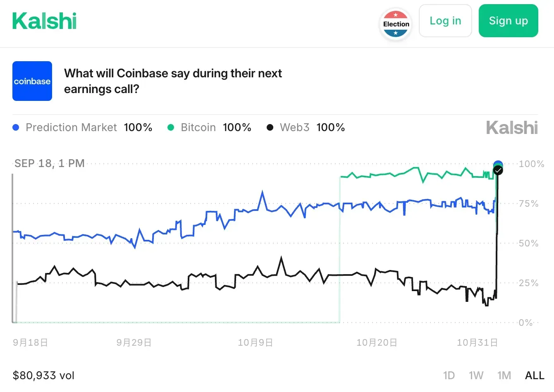Viewport: 554px width, 392px height.
Task: Click the checkmark marker at chart end
Action: click(x=498, y=170)
